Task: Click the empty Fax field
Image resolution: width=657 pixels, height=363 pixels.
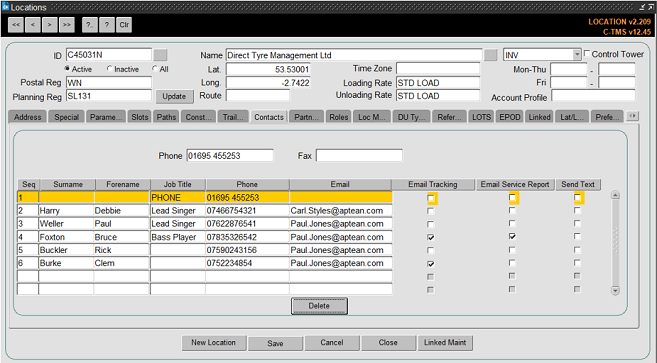Action: 359,156
